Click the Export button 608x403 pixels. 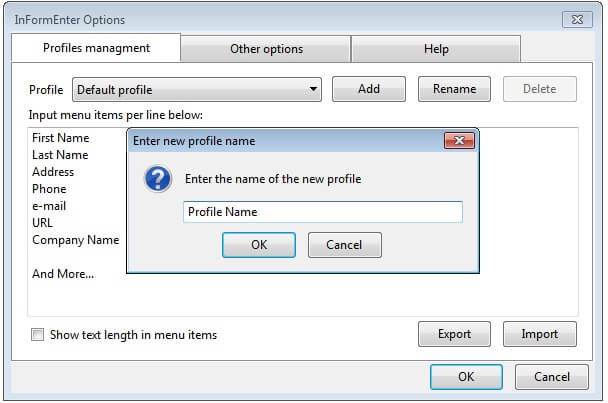coord(454,334)
